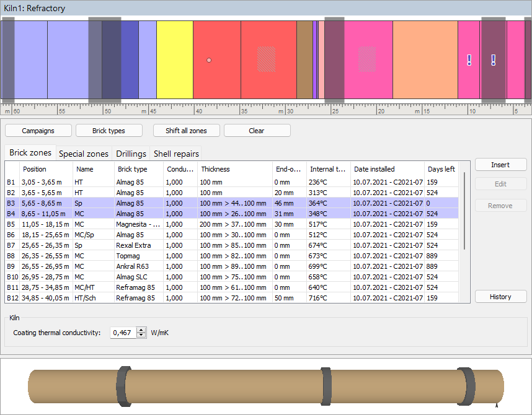Select row B6 named MC/Sp
532x415 pixels.
(232, 235)
